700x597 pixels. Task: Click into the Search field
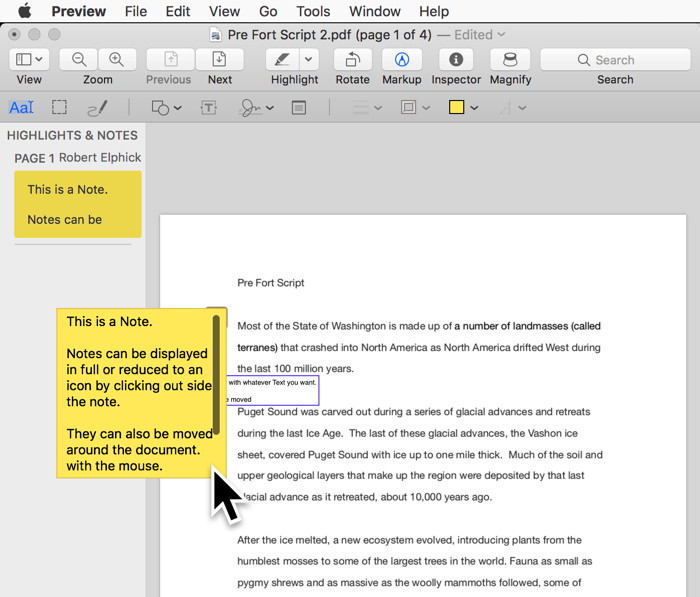click(615, 59)
